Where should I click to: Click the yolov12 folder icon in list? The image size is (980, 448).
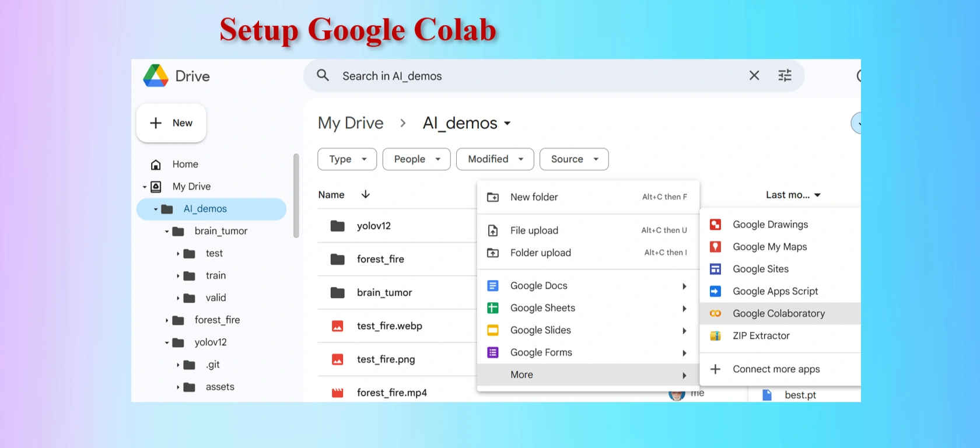[338, 226]
